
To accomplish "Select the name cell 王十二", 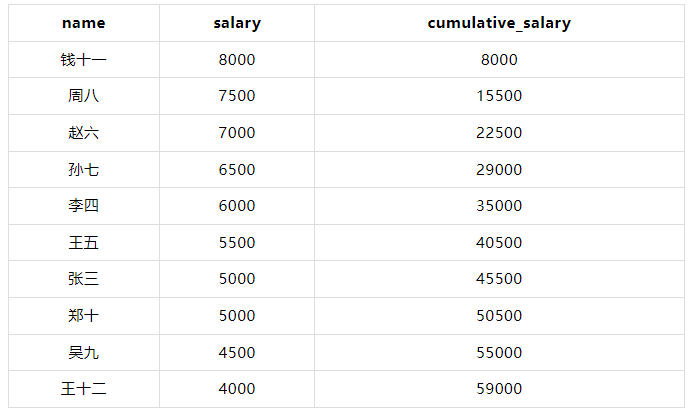I will click(x=83, y=389).
